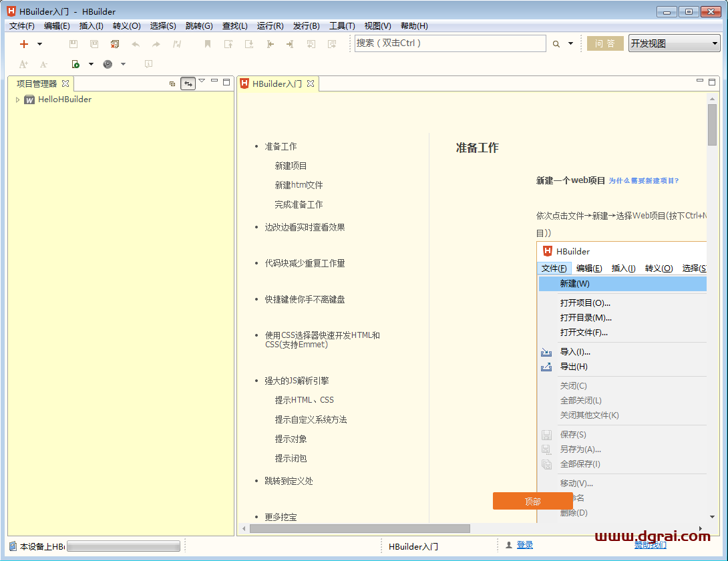Click the increase font size A+ icon
This screenshot has height=561, width=728.
pyautogui.click(x=23, y=64)
